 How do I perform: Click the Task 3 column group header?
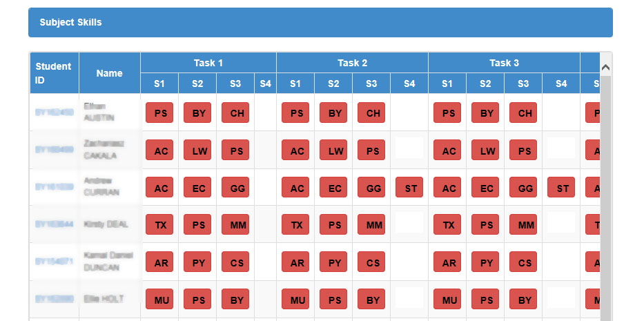pyautogui.click(x=504, y=63)
